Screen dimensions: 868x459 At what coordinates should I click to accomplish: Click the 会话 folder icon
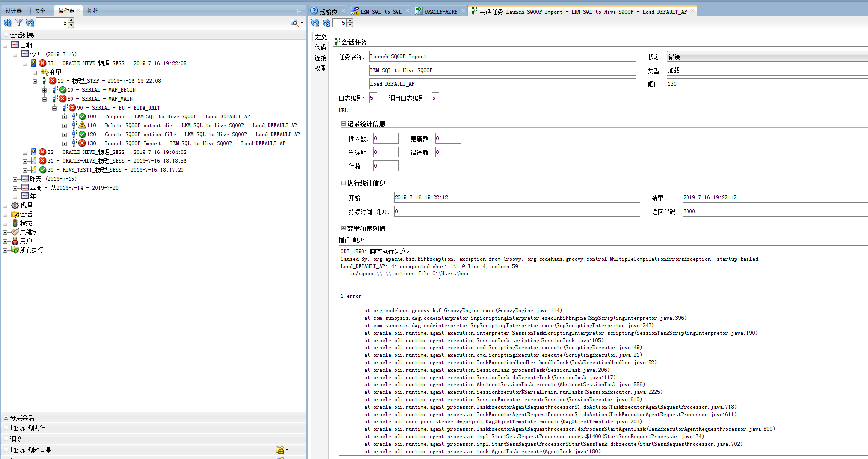[15, 214]
